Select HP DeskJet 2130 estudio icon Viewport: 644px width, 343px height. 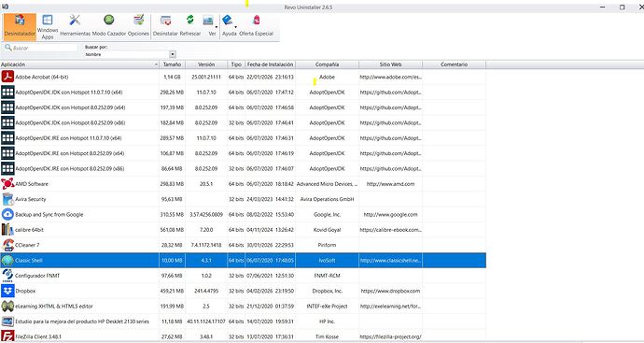pyautogui.click(x=7, y=322)
